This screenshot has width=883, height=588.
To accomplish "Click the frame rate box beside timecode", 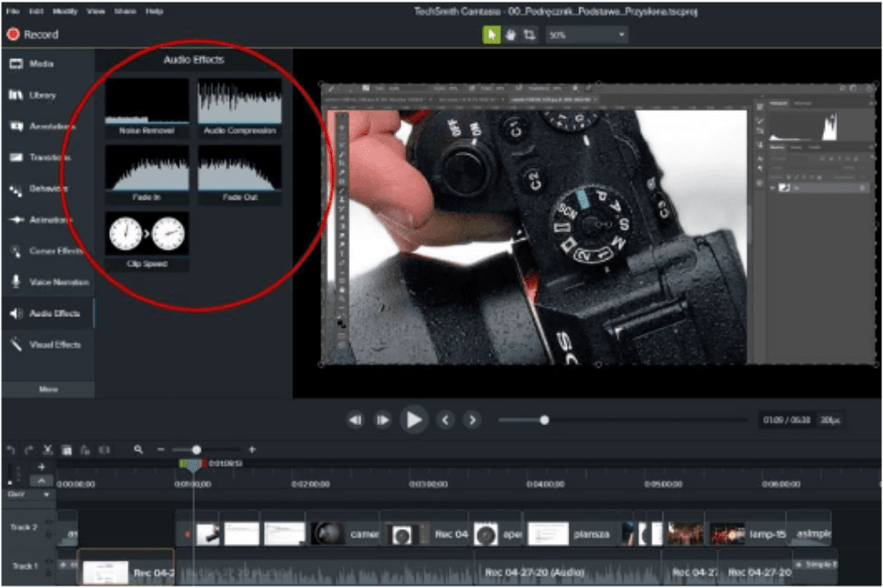I will (831, 420).
